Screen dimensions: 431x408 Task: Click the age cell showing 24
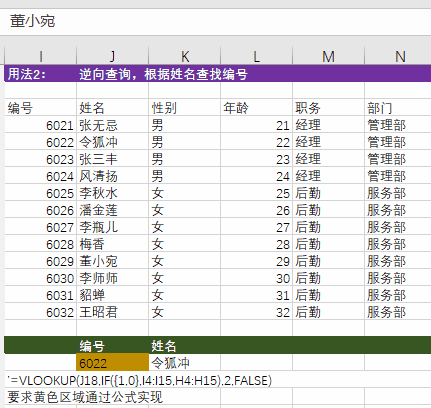(x=257, y=176)
